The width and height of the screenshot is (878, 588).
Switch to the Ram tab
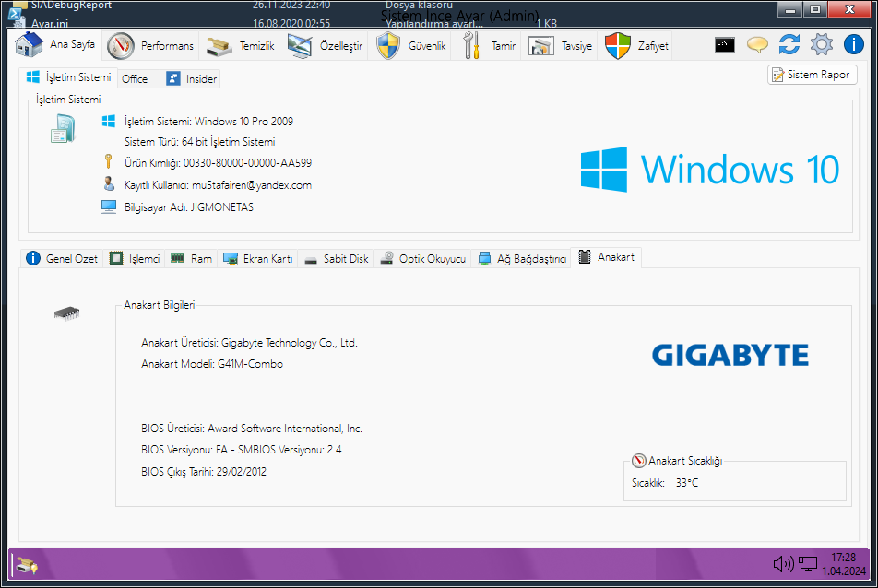(x=192, y=258)
